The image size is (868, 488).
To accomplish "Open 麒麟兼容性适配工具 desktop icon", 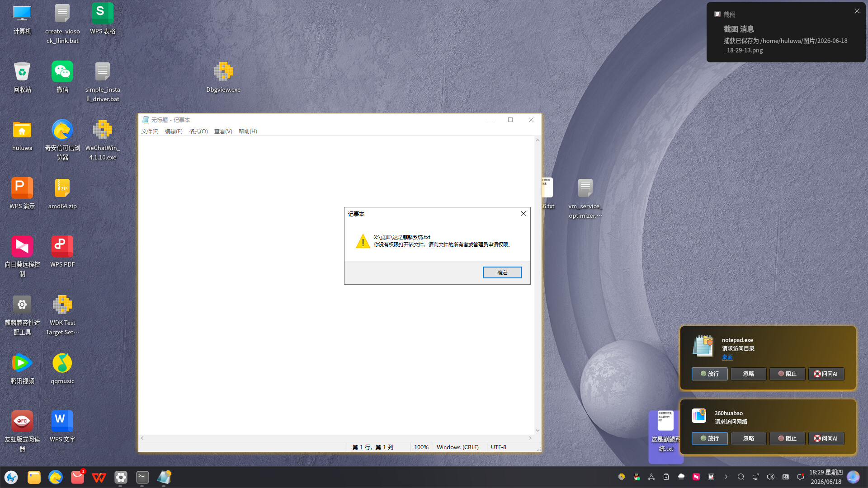I will point(22,315).
